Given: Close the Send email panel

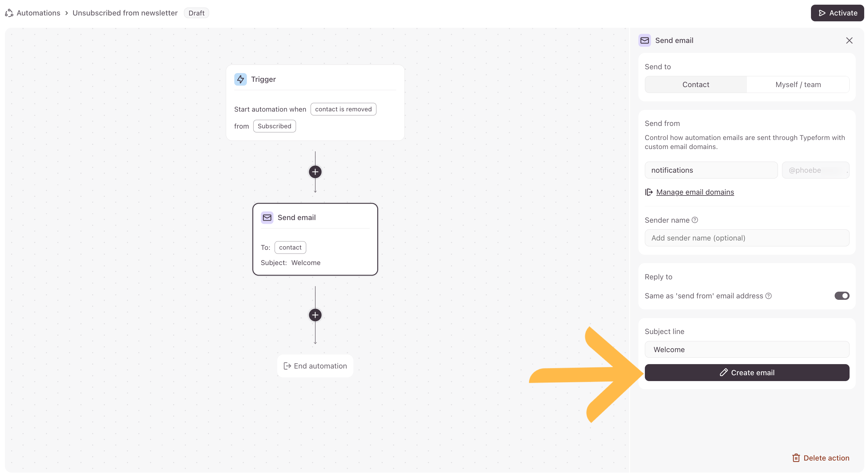Looking at the screenshot, I should (x=849, y=40).
